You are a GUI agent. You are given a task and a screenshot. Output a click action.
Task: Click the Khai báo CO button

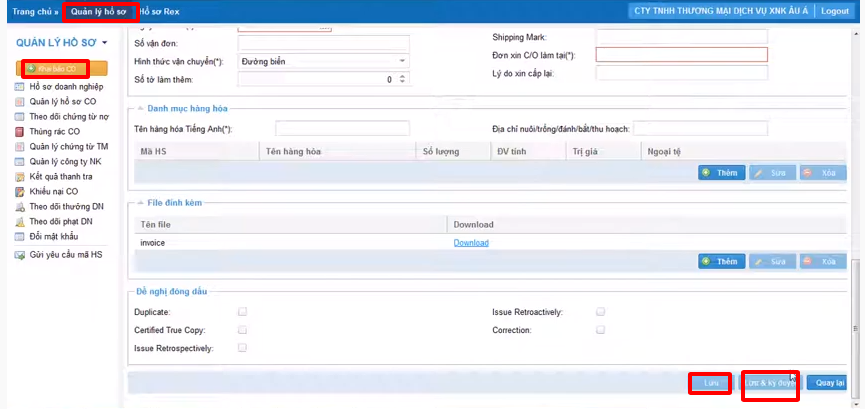click(x=62, y=69)
